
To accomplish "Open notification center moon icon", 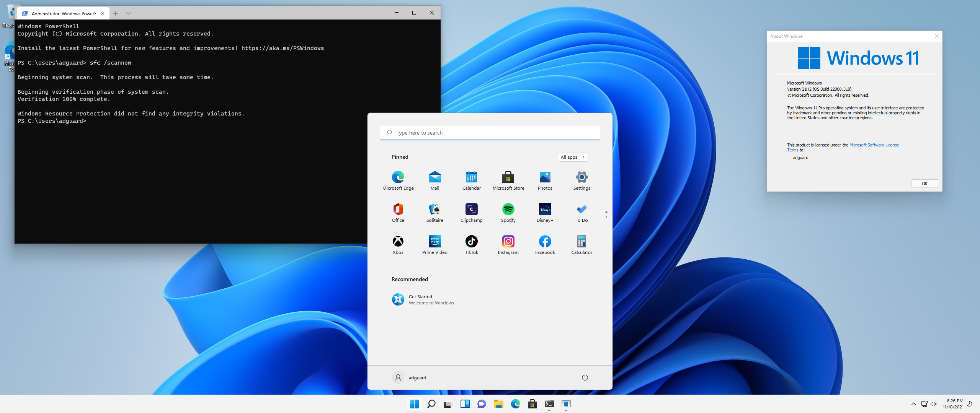I will point(970,404).
